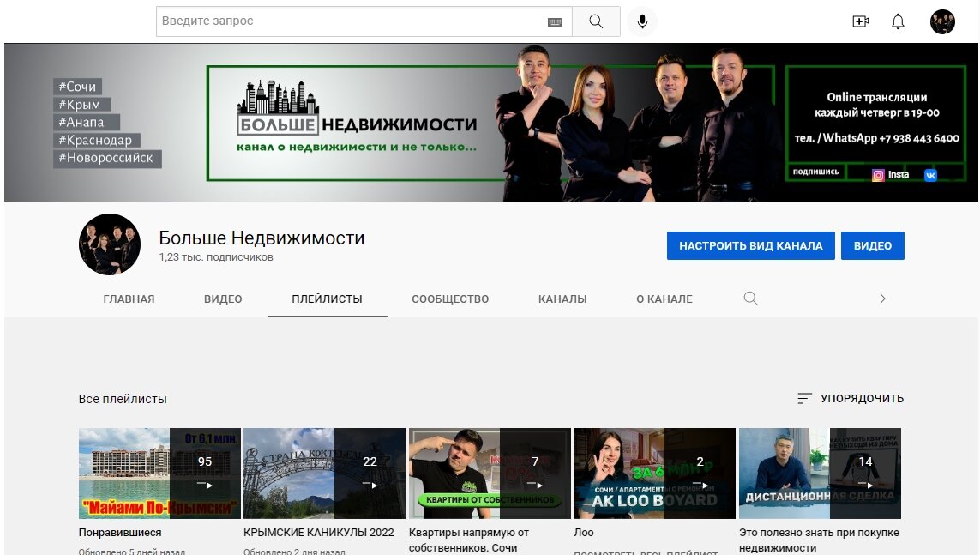Image resolution: width=980 pixels, height=555 pixels.
Task: Click the channel tabs next arrow
Action: [x=882, y=299]
